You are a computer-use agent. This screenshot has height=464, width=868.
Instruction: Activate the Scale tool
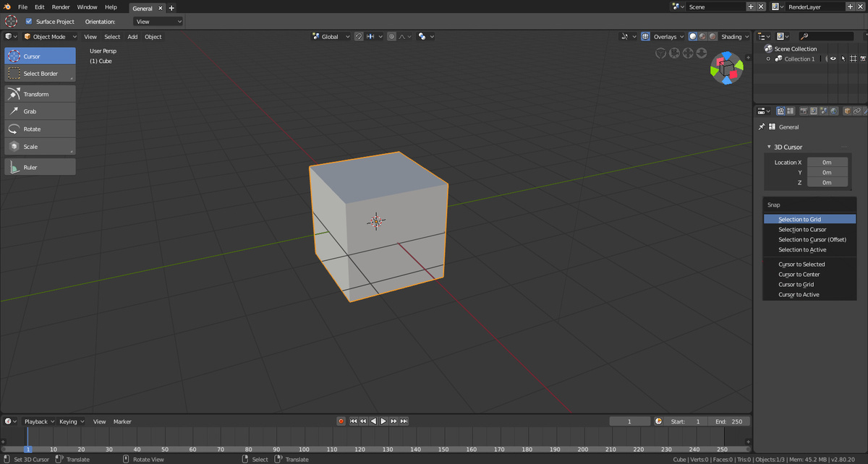point(40,146)
